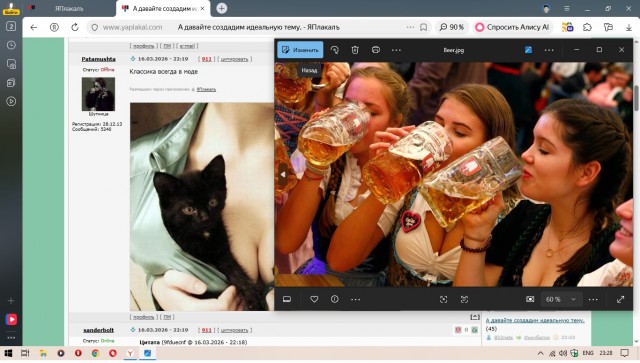Click ENG language indicator

coord(588,353)
